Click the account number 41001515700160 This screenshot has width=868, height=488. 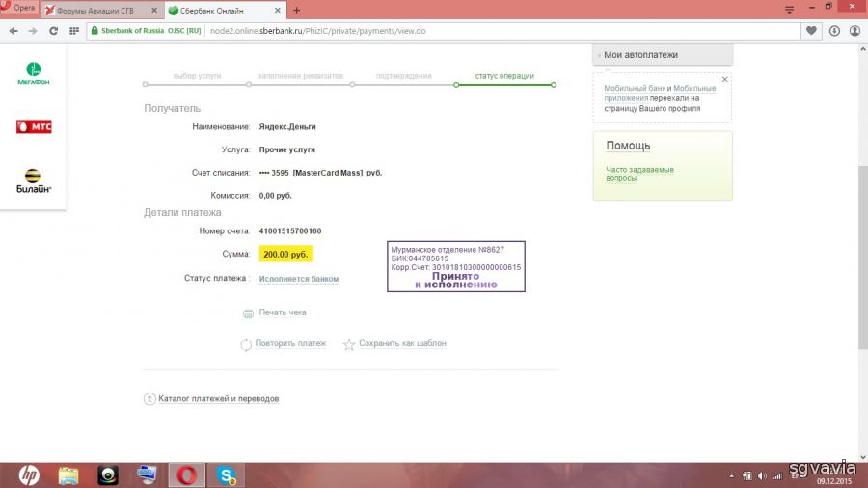click(x=290, y=231)
